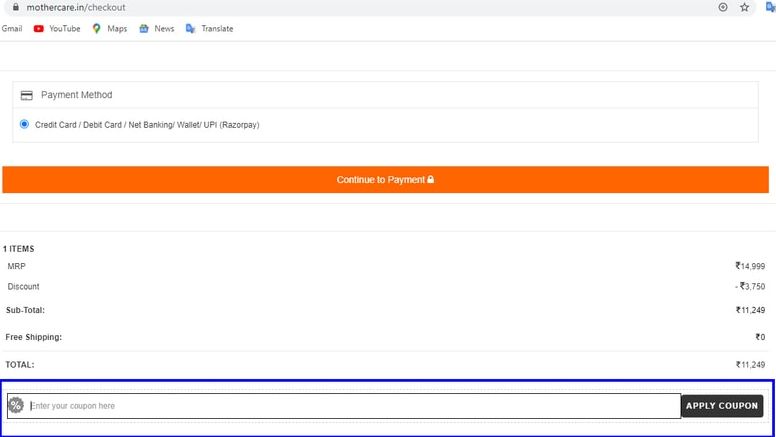Open the Gmail bookmark
Screen dimensions: 776x437
coord(12,29)
